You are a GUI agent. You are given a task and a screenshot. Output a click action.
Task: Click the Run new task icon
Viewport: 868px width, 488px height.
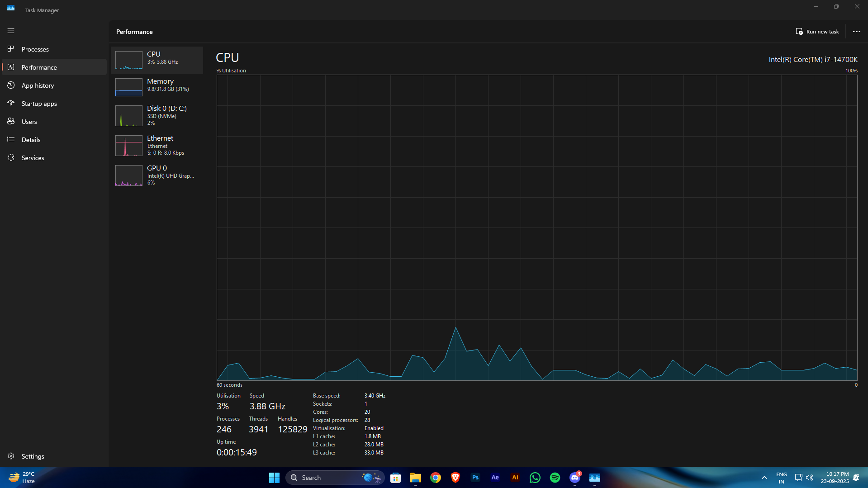[x=799, y=32]
